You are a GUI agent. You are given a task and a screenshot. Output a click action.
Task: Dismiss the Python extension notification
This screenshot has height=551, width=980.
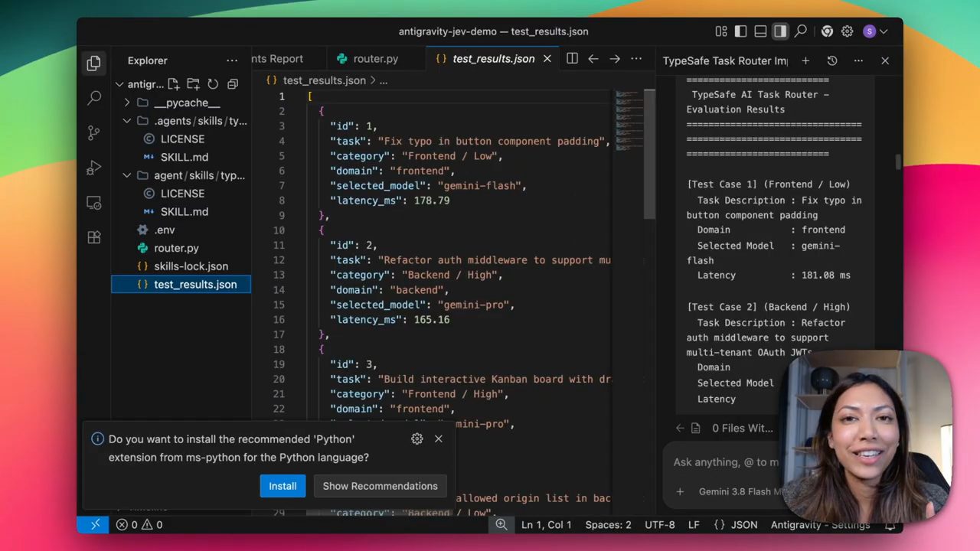(438, 439)
